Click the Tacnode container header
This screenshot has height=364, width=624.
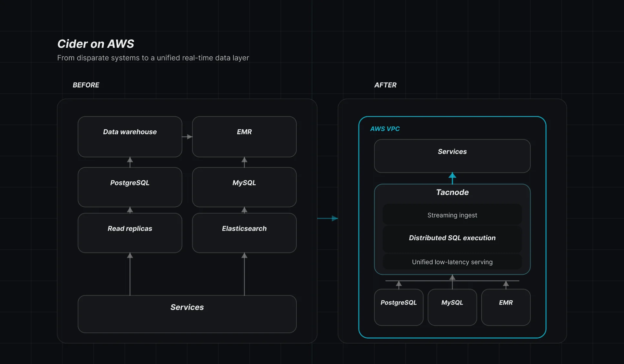(452, 192)
